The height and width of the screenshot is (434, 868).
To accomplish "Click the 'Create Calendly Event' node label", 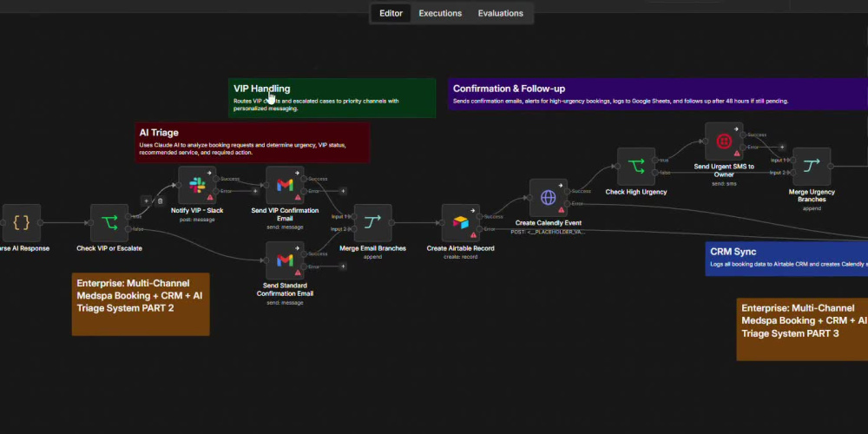I will tap(548, 222).
